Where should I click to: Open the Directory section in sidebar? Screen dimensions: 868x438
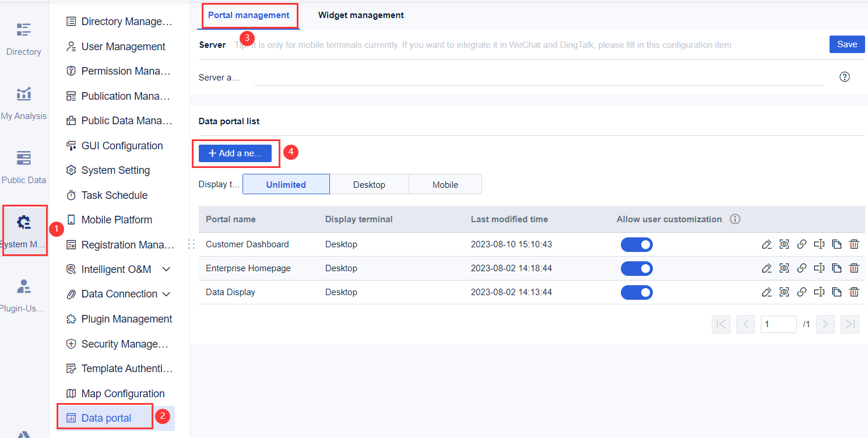coord(24,38)
